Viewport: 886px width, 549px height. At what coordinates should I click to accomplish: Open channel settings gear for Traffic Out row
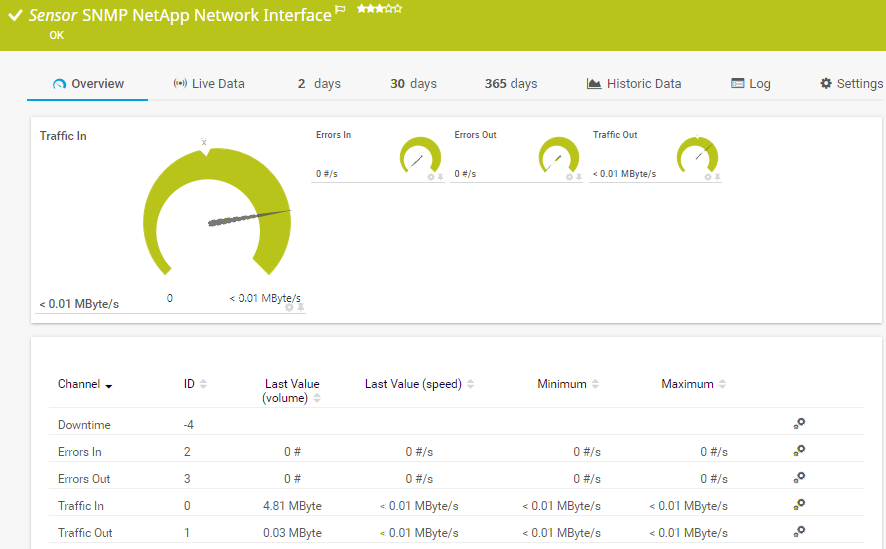[799, 532]
